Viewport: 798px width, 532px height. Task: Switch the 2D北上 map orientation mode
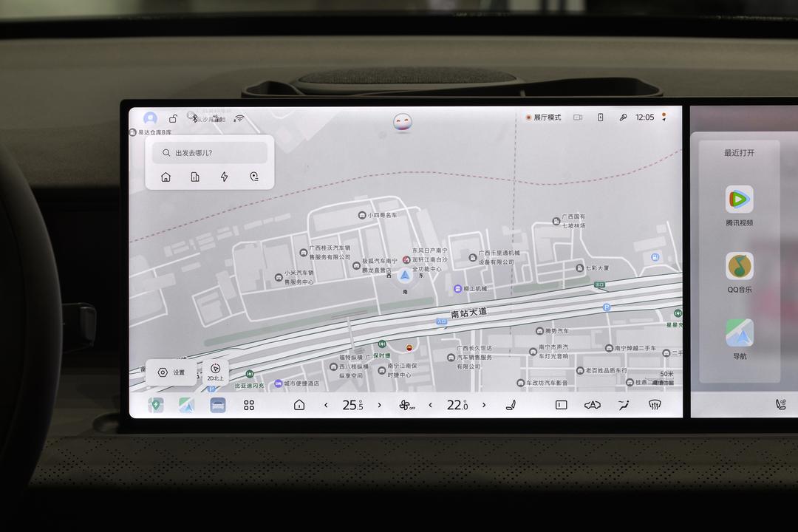tap(215, 372)
